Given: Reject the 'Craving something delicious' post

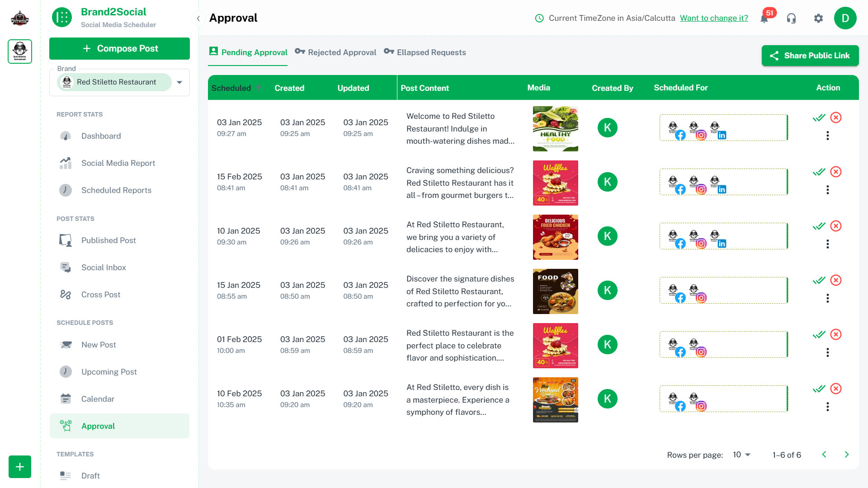Looking at the screenshot, I should click(836, 172).
